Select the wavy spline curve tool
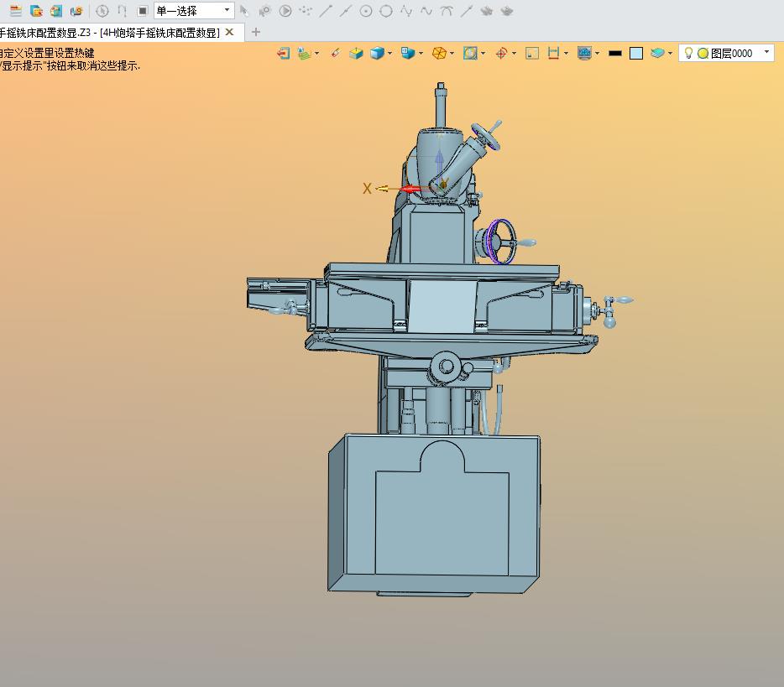 point(426,11)
